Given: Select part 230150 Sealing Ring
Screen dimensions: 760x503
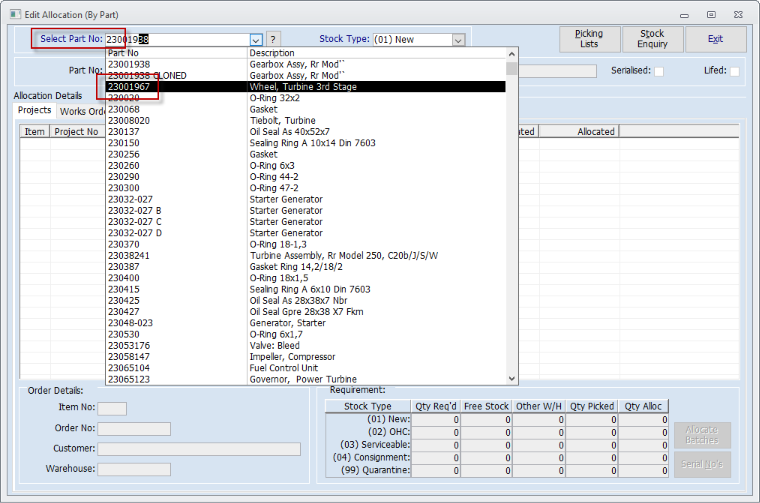Looking at the screenshot, I should (x=305, y=143).
